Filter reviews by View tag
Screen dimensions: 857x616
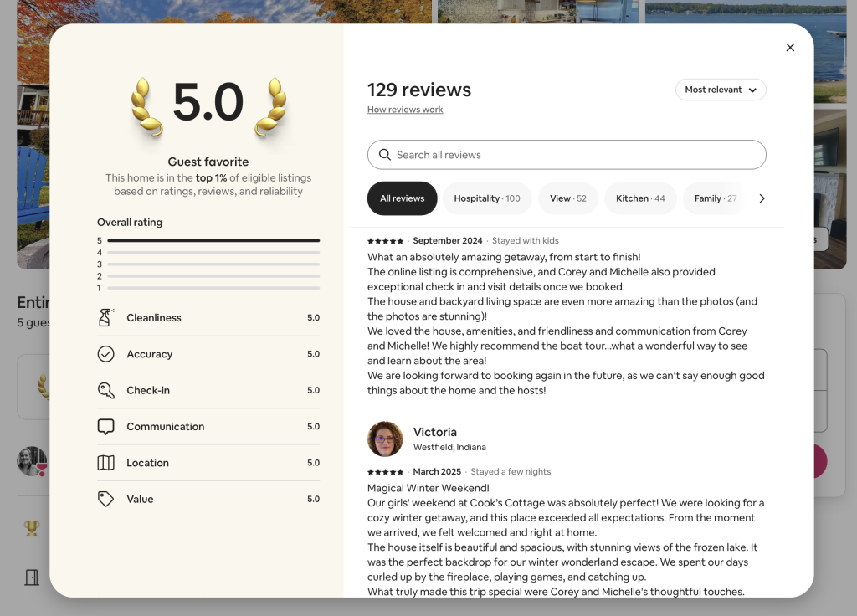(x=567, y=198)
